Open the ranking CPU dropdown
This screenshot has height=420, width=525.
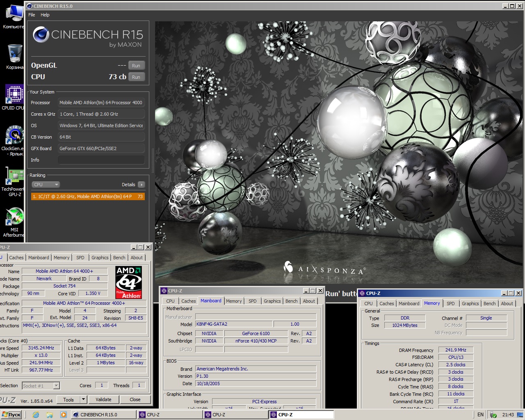point(46,185)
